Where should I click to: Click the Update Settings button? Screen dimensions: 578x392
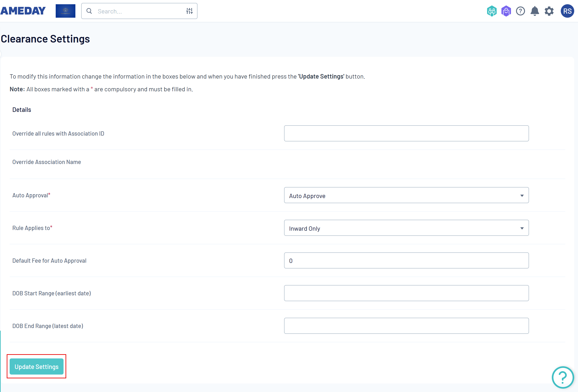pos(36,366)
